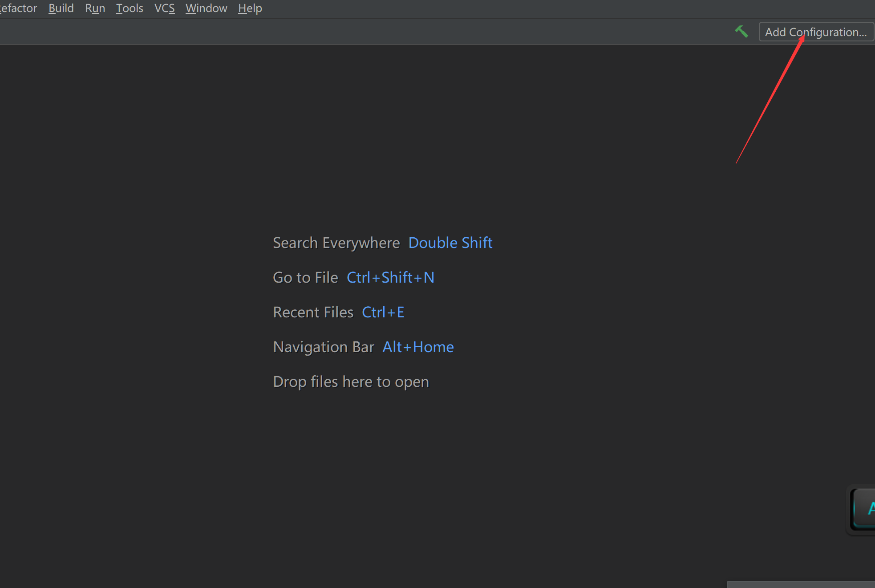This screenshot has height=588, width=875.
Task: Click the green Build hammer icon
Action: tap(741, 32)
